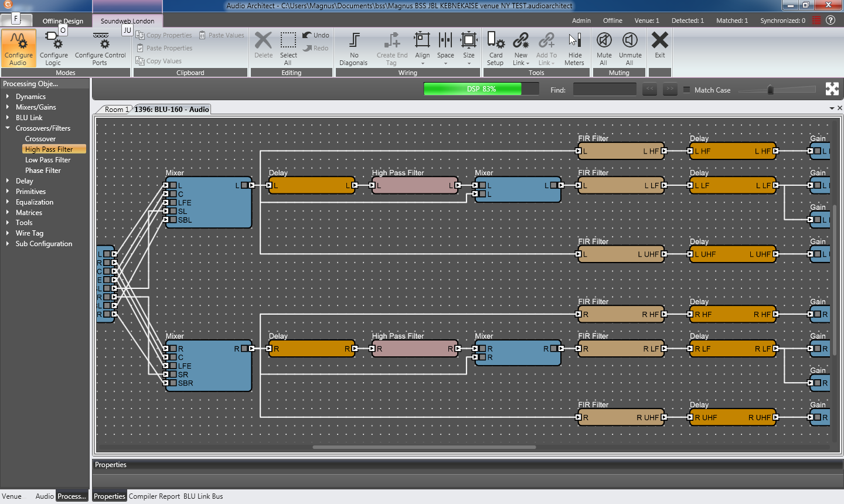Expand the Matrices category

point(8,212)
